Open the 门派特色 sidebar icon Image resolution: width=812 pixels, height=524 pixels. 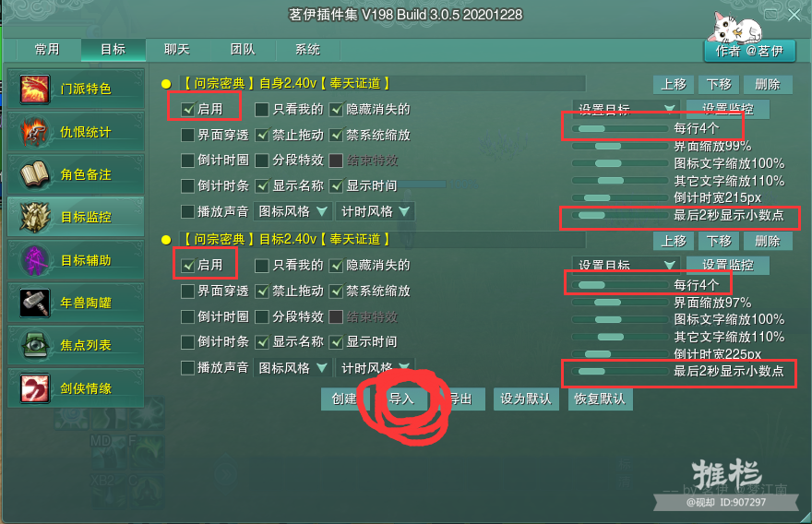pyautogui.click(x=35, y=89)
